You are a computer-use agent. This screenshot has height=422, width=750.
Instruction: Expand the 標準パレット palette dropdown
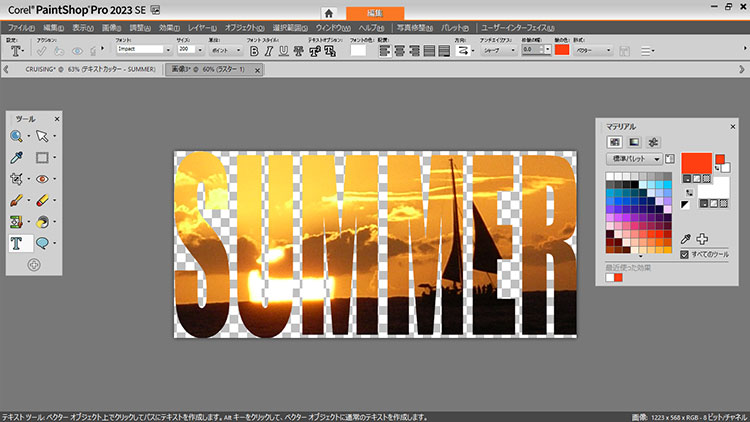click(x=657, y=158)
